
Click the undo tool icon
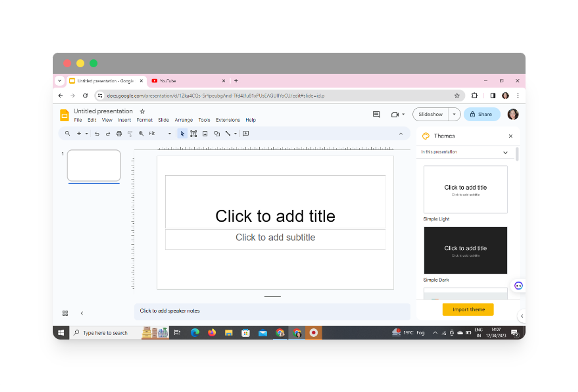coord(97,134)
